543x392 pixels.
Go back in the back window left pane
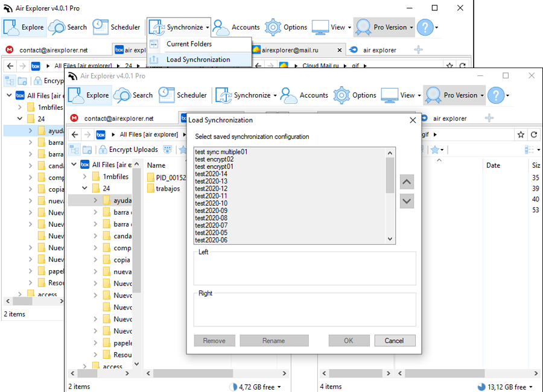click(x=10, y=66)
